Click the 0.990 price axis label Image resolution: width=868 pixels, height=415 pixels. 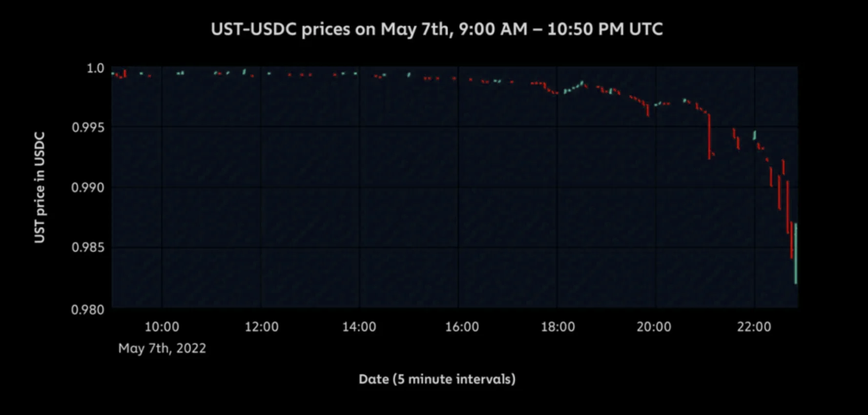[88, 187]
